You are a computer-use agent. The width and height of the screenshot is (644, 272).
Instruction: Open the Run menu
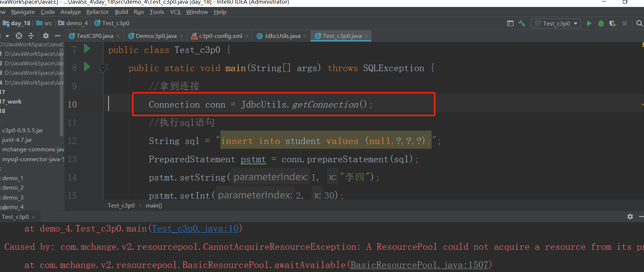139,12
